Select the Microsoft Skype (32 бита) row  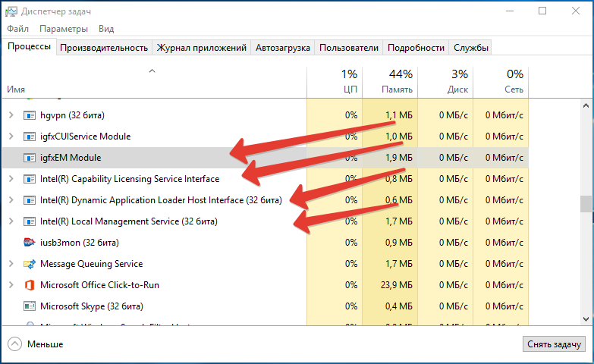[x=266, y=306]
